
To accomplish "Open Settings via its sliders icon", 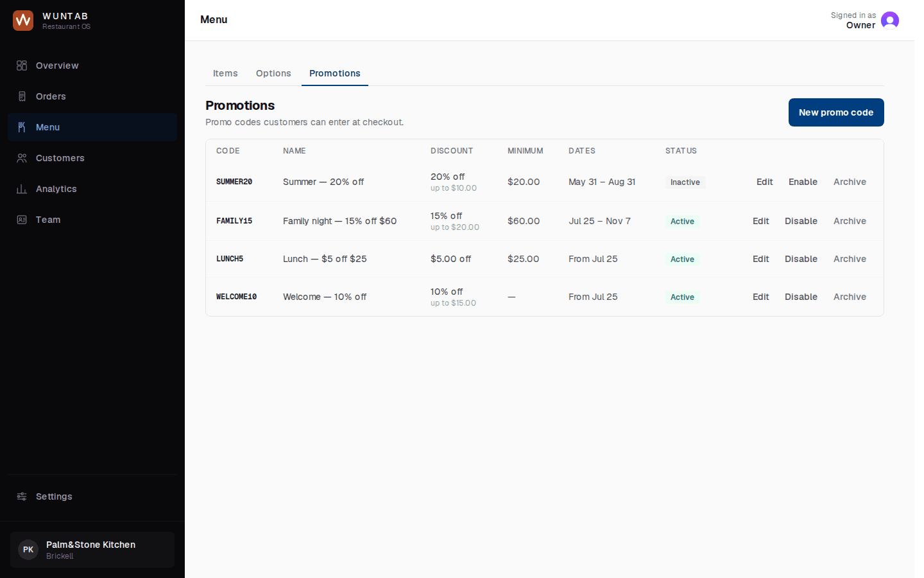I will [x=22, y=496].
